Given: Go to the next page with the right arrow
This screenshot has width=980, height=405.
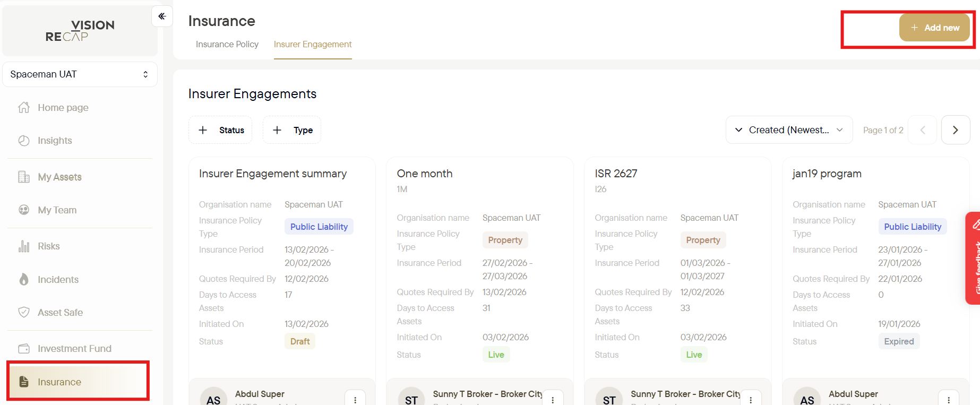Looking at the screenshot, I should 956,130.
